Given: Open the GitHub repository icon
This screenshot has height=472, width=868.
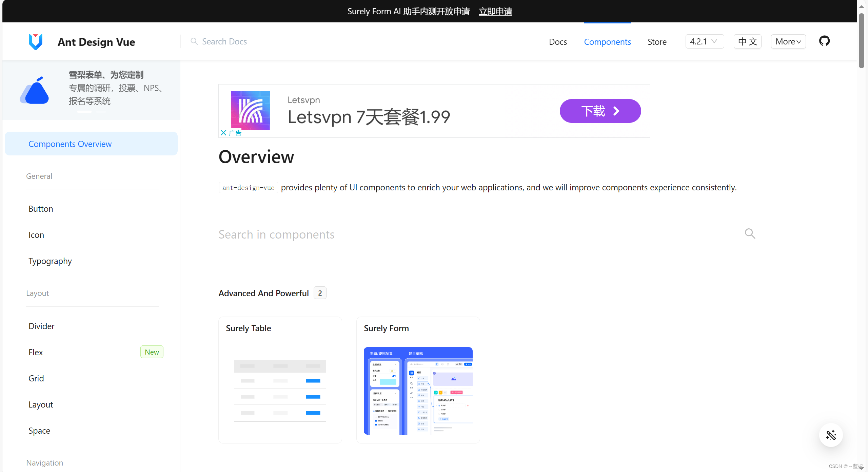Looking at the screenshot, I should [x=824, y=41].
